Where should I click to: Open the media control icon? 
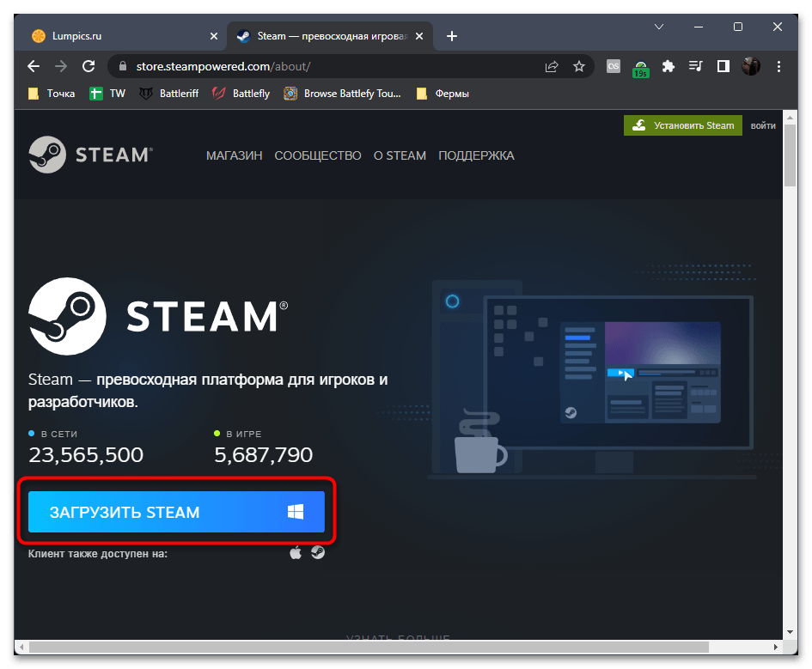695,66
